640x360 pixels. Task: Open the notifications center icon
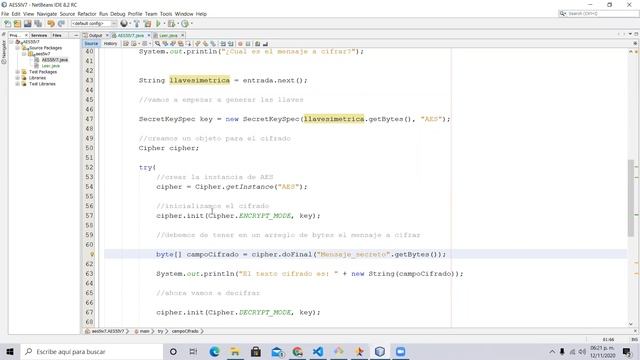pos(627,351)
